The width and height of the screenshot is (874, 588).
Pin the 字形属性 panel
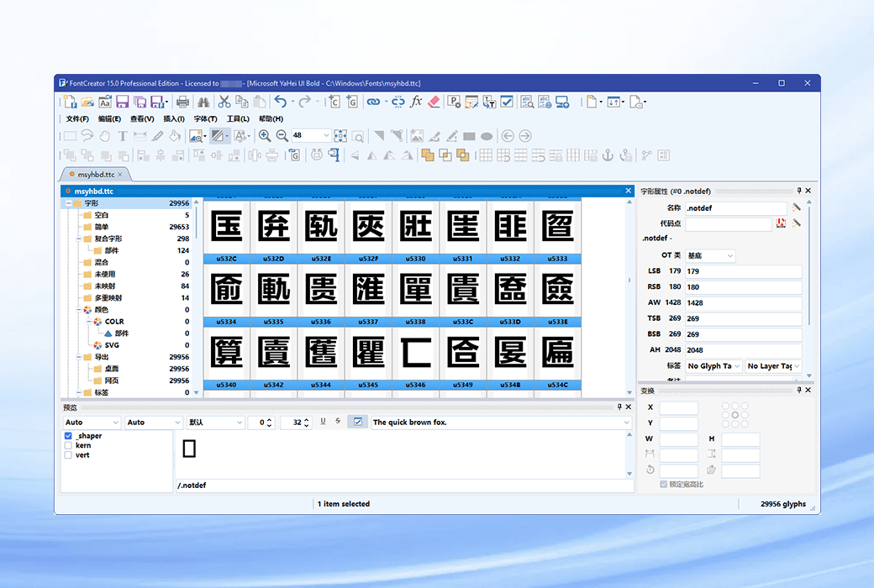point(798,191)
